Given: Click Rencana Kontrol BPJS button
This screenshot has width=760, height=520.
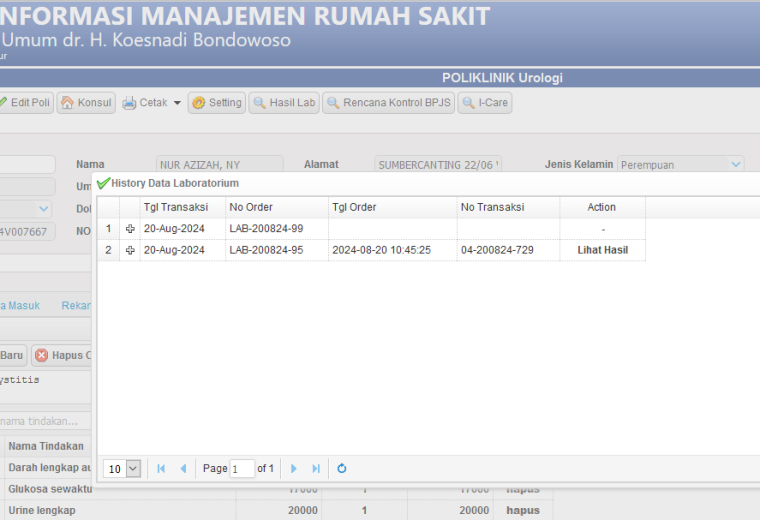Looking at the screenshot, I should coord(389,103).
